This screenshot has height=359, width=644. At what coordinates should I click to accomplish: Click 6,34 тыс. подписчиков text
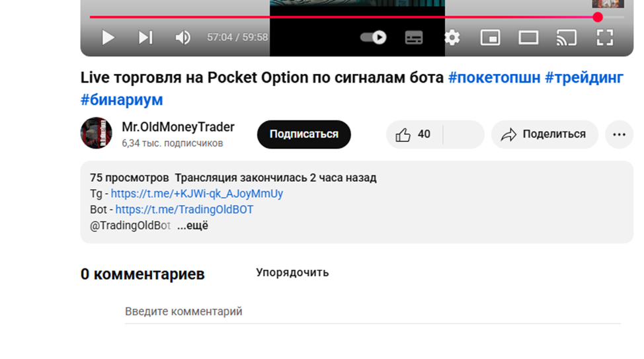(173, 143)
